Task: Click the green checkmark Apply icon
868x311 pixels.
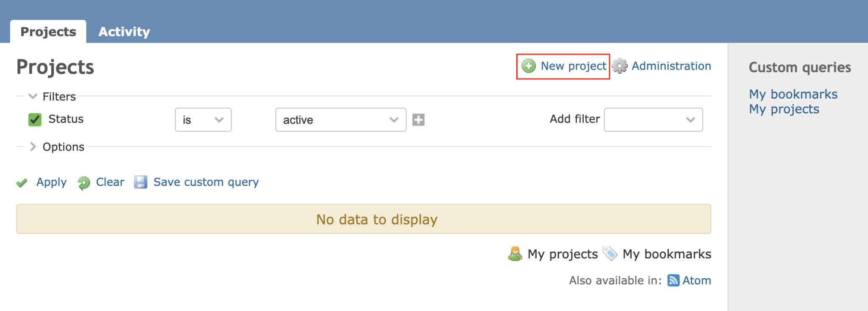Action: [x=22, y=182]
